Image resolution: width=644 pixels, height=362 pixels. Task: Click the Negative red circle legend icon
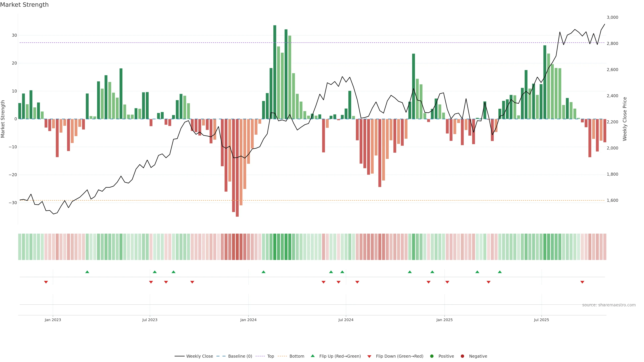[x=462, y=356]
